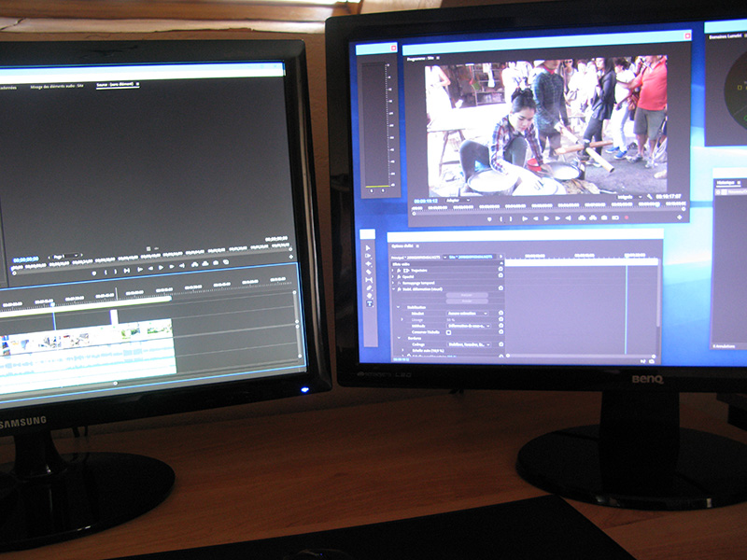
Task: Select the Track Select Forward tool
Action: tap(368, 256)
